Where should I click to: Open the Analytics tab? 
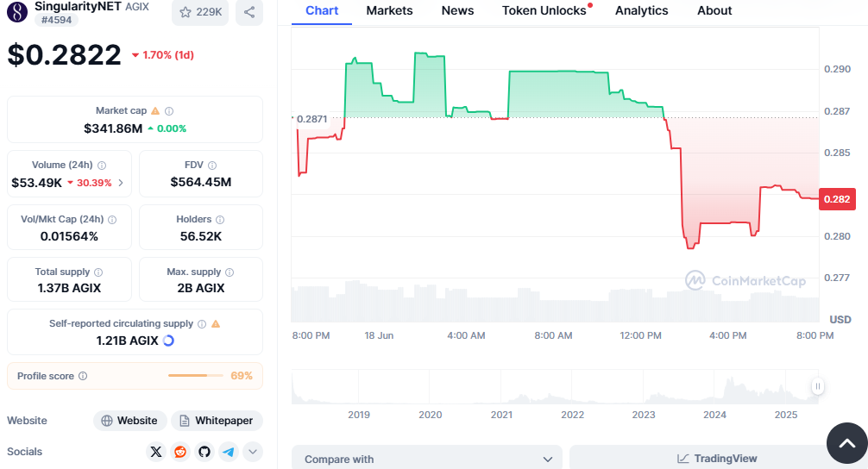[642, 10]
